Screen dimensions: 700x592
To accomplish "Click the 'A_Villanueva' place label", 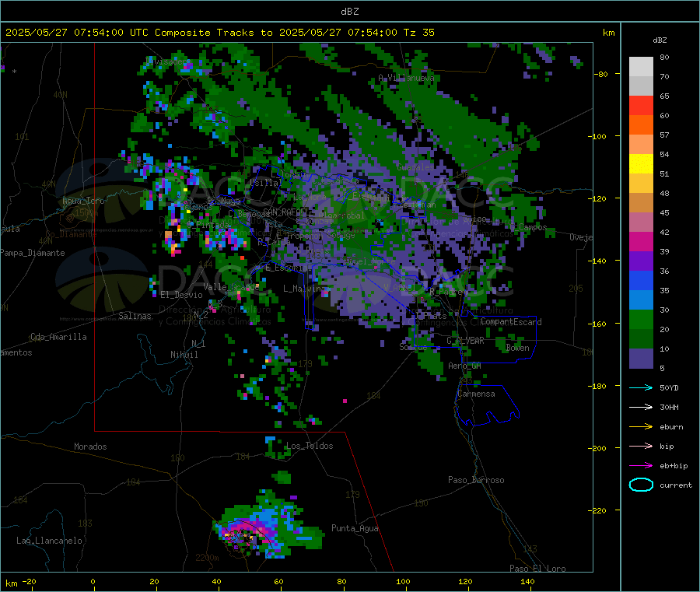I will point(406,78).
